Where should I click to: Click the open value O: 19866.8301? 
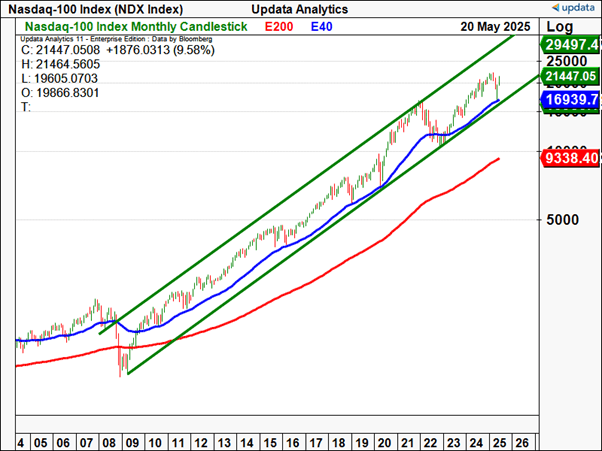pos(60,93)
